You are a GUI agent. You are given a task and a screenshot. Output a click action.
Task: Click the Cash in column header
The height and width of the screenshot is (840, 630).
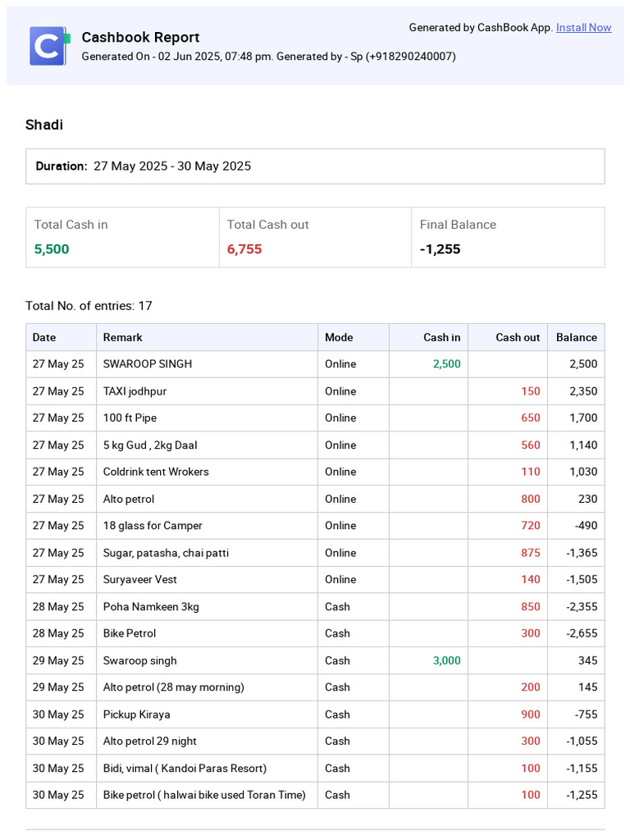pos(441,337)
